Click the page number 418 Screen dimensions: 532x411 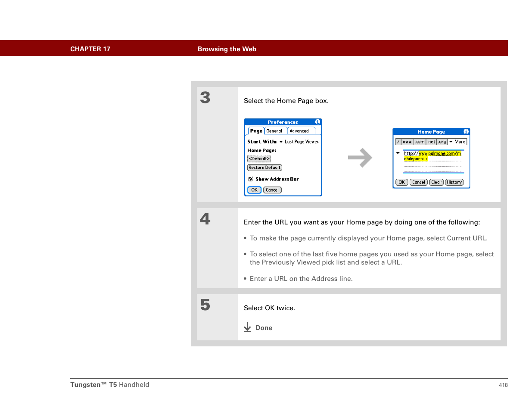[503, 385]
